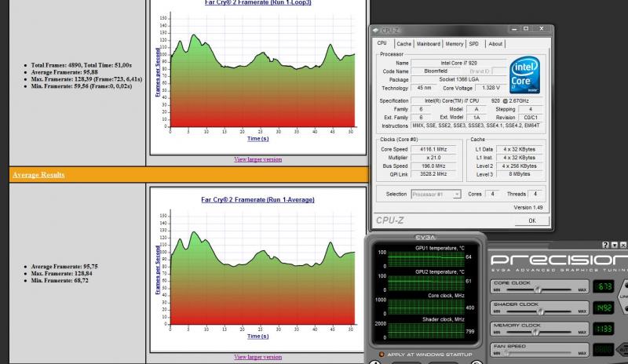Screen dimensions: 628x364
Task: Open View larger version link under Average chart
Action: click(258, 357)
